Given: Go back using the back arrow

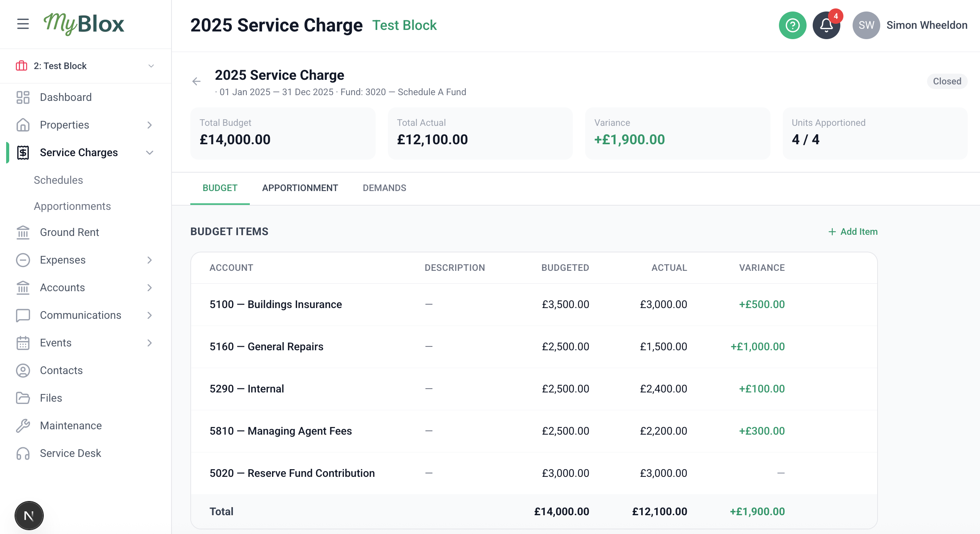Looking at the screenshot, I should (197, 81).
